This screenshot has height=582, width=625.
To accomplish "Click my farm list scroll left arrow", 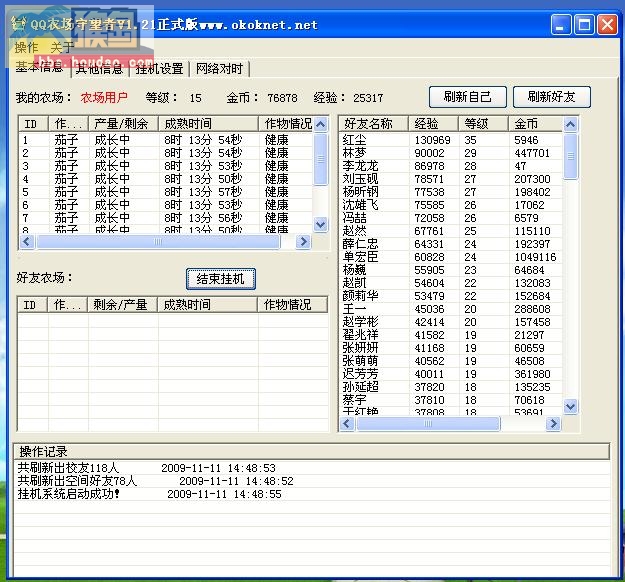I will click(x=27, y=241).
